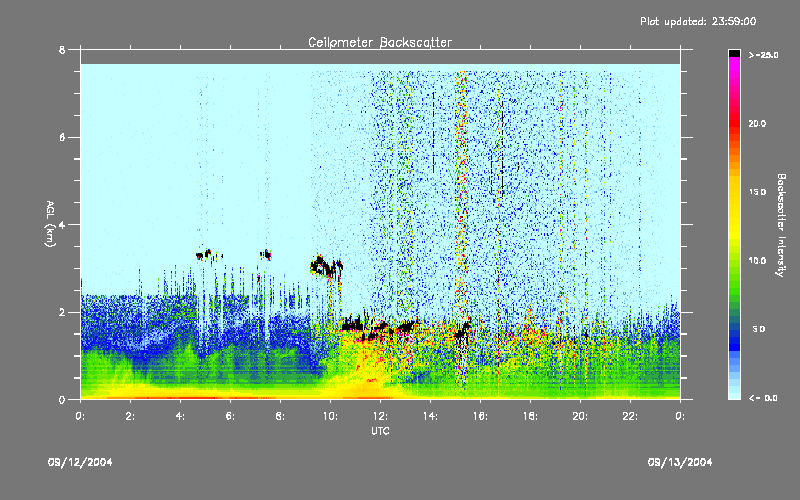
Task: Pick the palest cyan bottom colorbar segment
Action: 734,394
